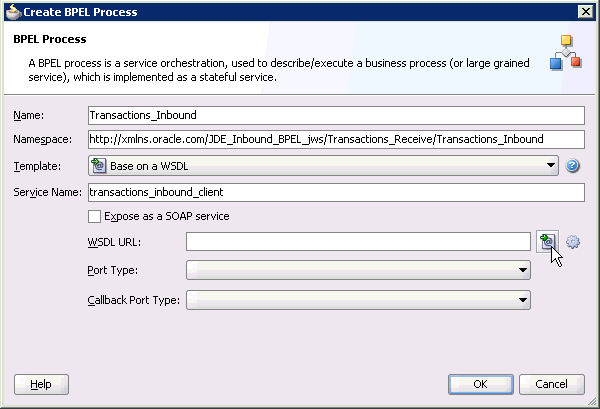Viewport: 600px width, 409px height.
Task: Click the WSDL URL text field
Action: 358,242
